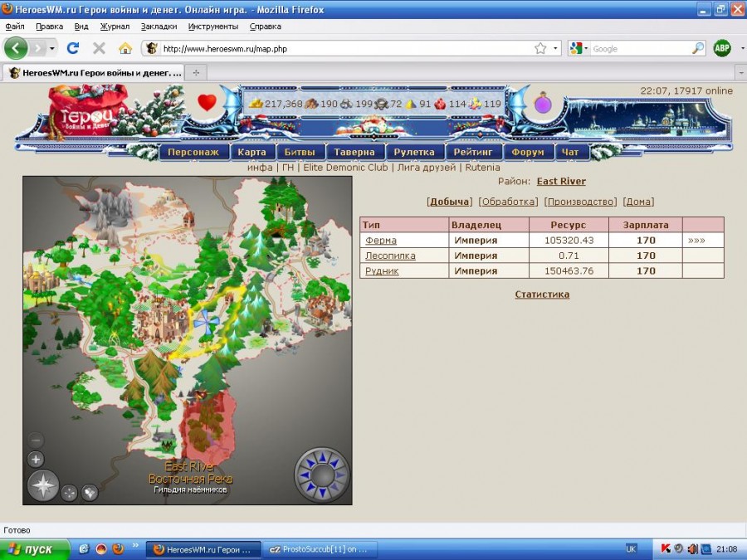Click the Rutenia link
747x560 pixels.
tap(482, 168)
